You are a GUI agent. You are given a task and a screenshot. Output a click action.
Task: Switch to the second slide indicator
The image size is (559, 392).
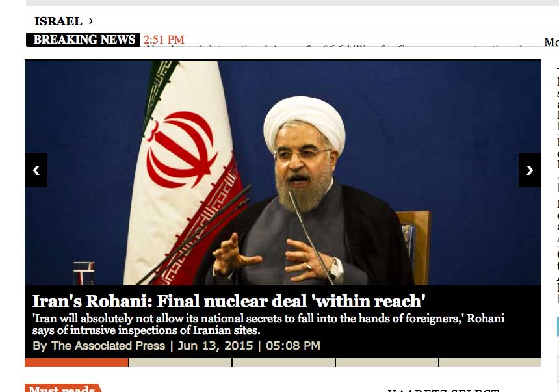pyautogui.click(x=181, y=362)
